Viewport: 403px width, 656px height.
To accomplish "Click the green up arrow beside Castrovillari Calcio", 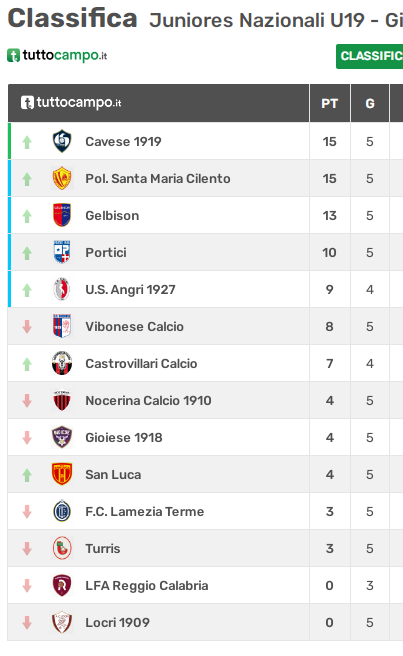I will pos(27,364).
